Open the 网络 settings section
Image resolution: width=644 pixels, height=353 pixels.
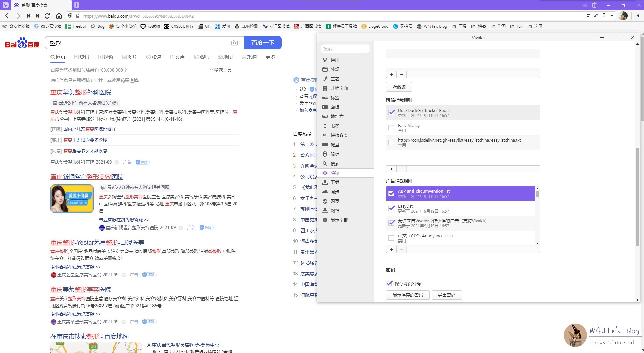click(x=335, y=210)
